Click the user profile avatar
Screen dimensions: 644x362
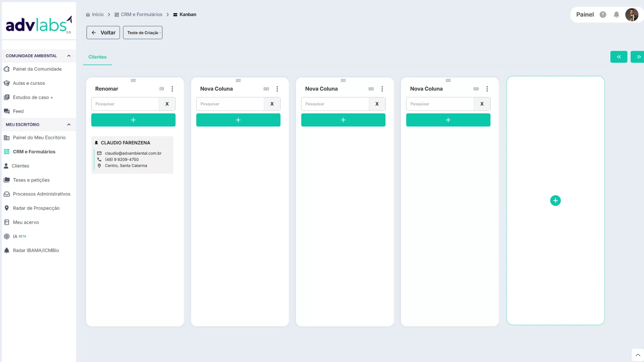[632, 14]
